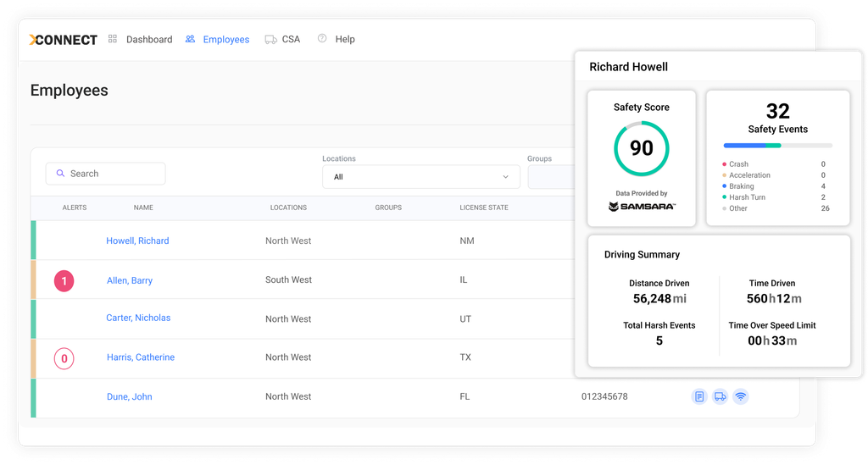The image size is (868, 465).
Task: Sort by the LICENSE STATE column header
Action: [484, 208]
